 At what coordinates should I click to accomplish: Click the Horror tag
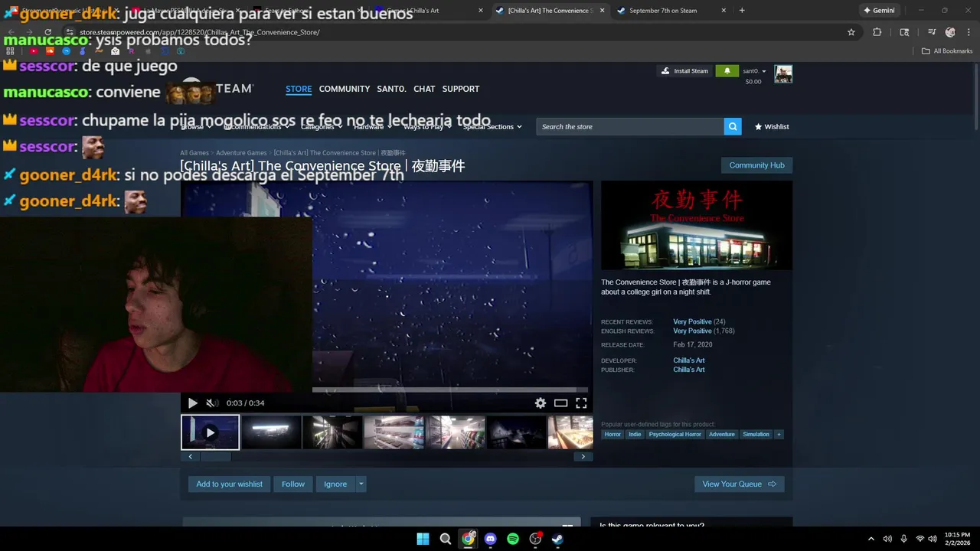(612, 435)
